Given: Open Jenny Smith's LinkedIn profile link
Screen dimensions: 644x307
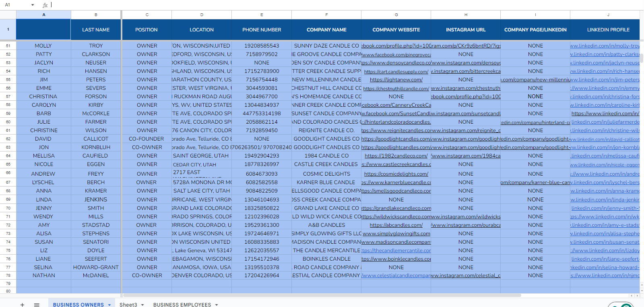Looking at the screenshot, I should click(x=605, y=208).
